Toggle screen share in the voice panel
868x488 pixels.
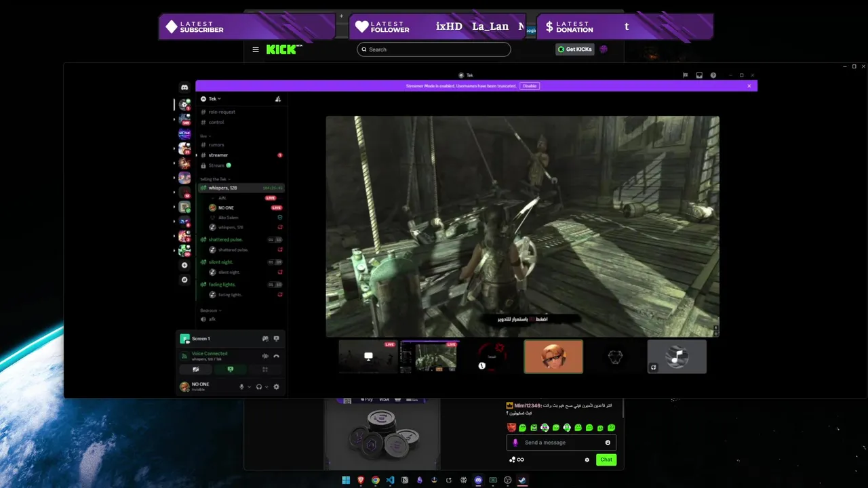pos(231,369)
